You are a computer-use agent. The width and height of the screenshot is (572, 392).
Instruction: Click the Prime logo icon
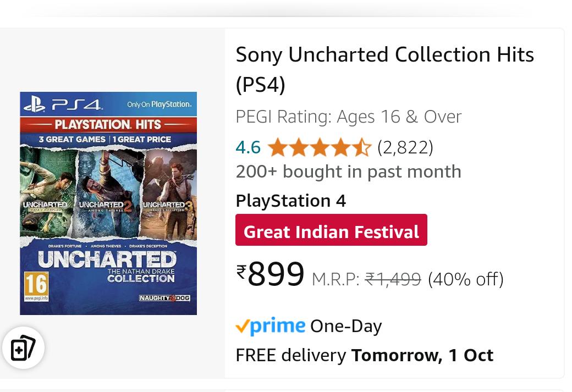click(270, 325)
